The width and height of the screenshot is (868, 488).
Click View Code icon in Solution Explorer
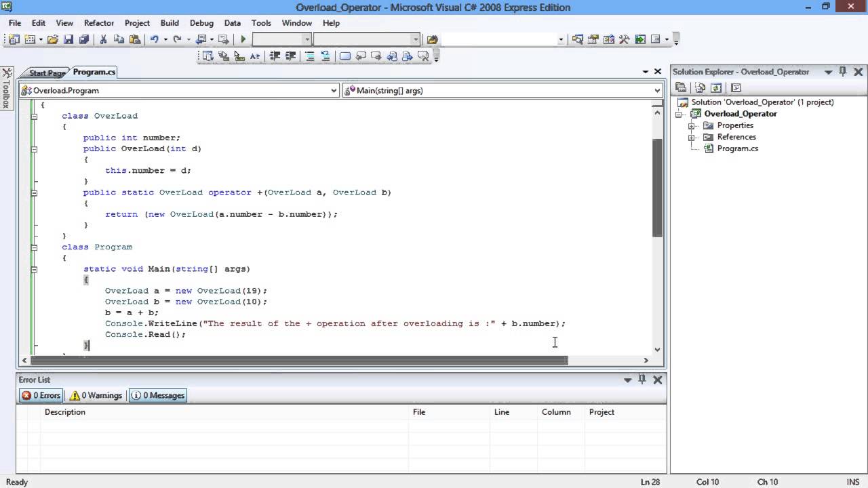click(x=736, y=87)
